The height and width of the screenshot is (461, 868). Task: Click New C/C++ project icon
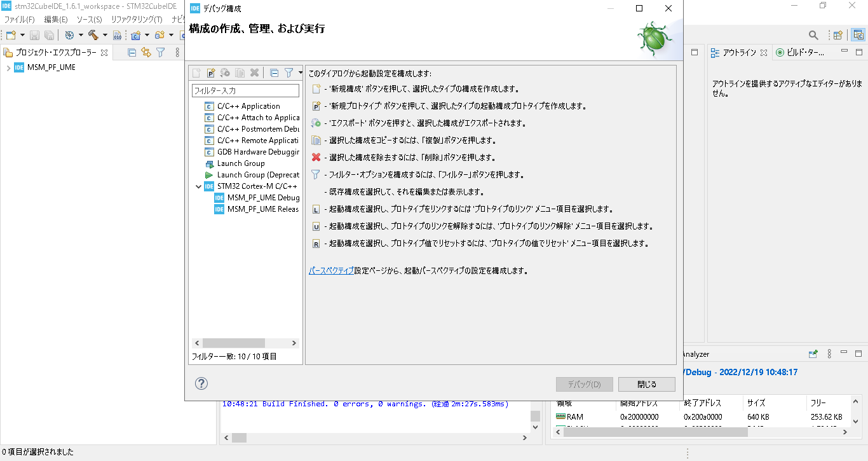[136, 35]
